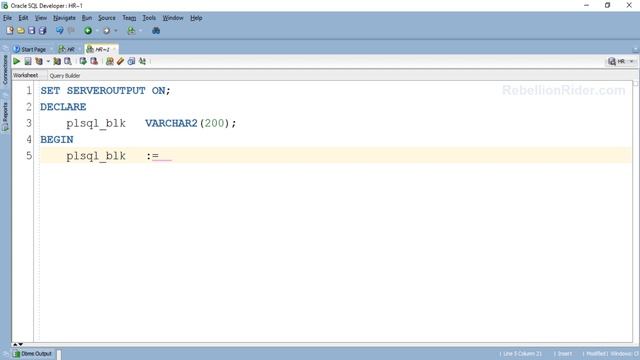Image resolution: width=640 pixels, height=360 pixels.
Task: Open the SQL Worksheet icon dropdown arrow
Action: click(140, 31)
